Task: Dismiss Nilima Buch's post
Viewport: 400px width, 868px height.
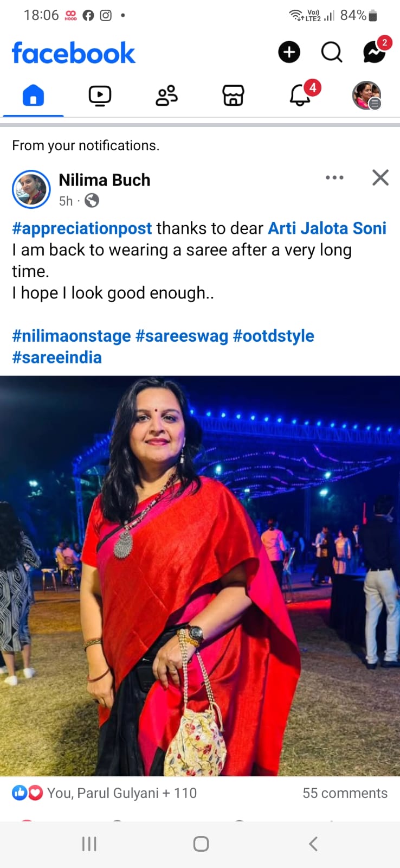Action: (x=380, y=177)
